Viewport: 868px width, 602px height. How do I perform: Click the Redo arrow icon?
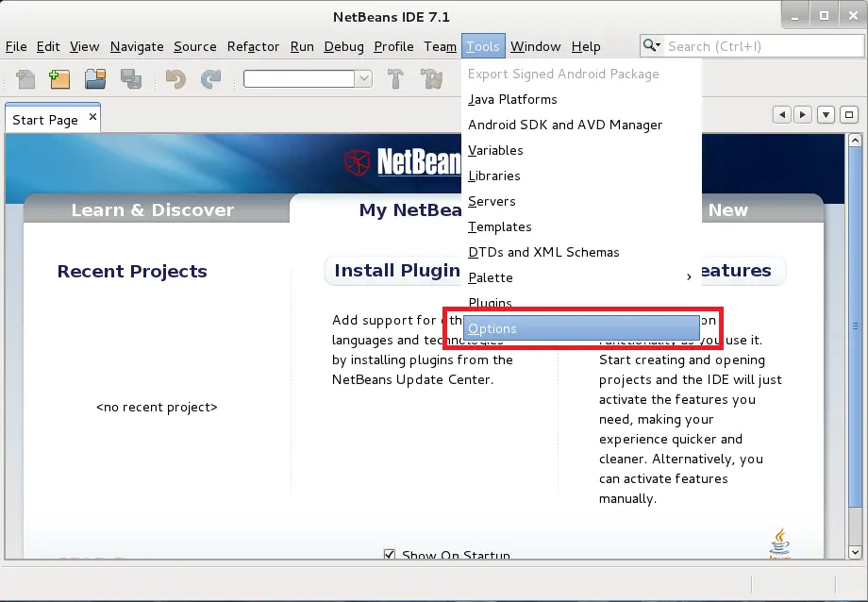[211, 79]
